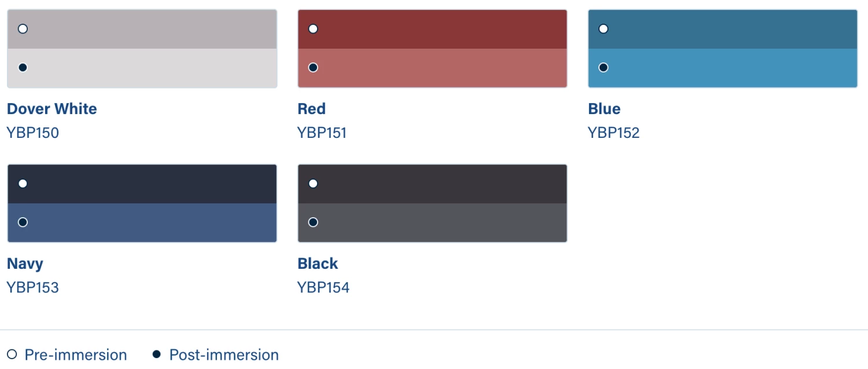This screenshot has width=868, height=369.
Task: Click the Post-immersion legend label
Action: coord(223,355)
